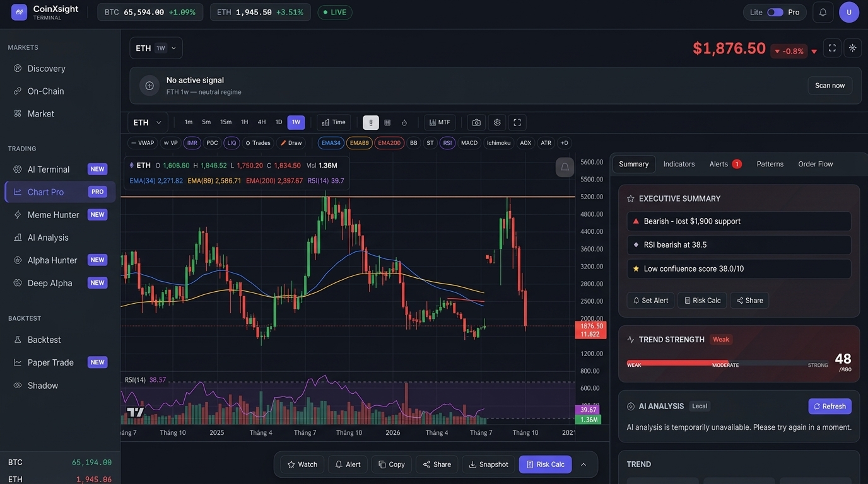Open the notification bell beside the user avatar
This screenshot has height=484, width=868.
click(823, 12)
